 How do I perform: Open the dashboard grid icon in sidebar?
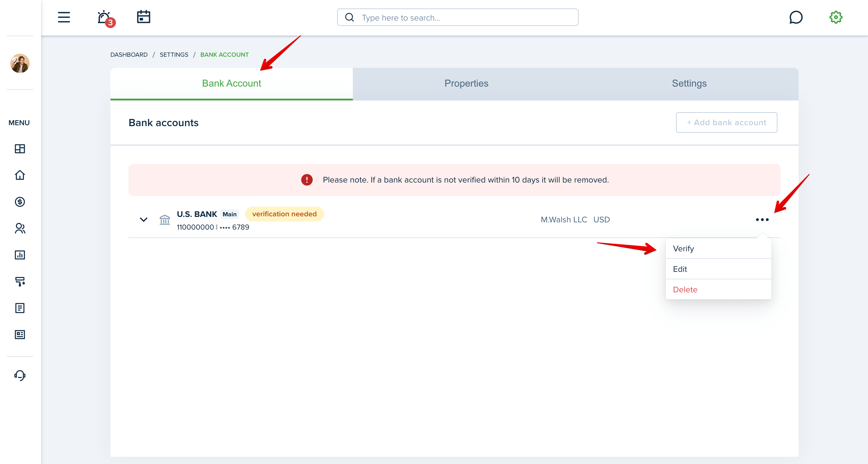pyautogui.click(x=20, y=148)
